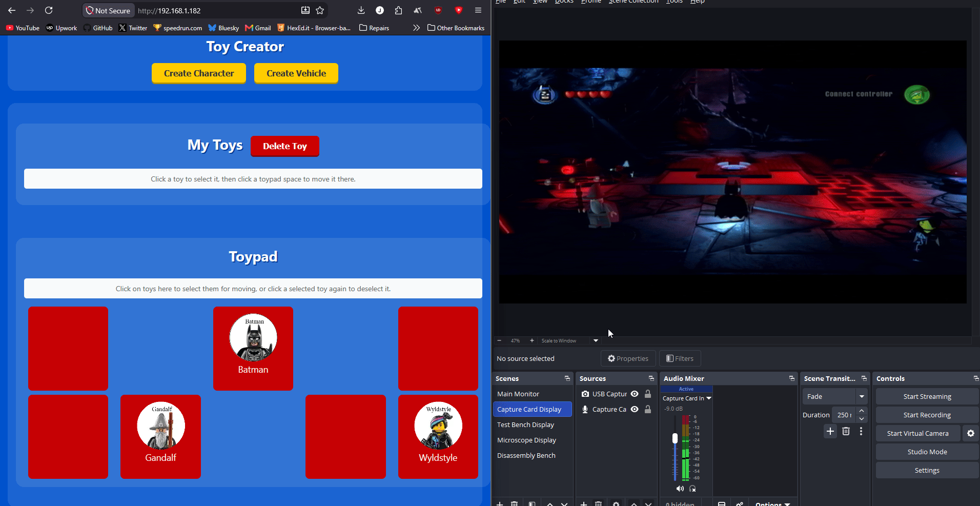Open the Scale to Window dropdown

coord(596,340)
